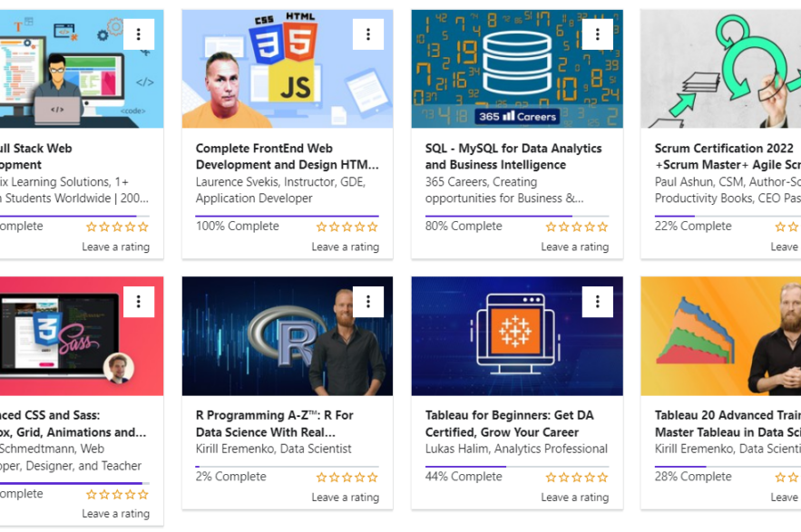The width and height of the screenshot is (801, 532).
Task: Open the Full Stack Web Development course thumbnail
Action: coord(82,69)
